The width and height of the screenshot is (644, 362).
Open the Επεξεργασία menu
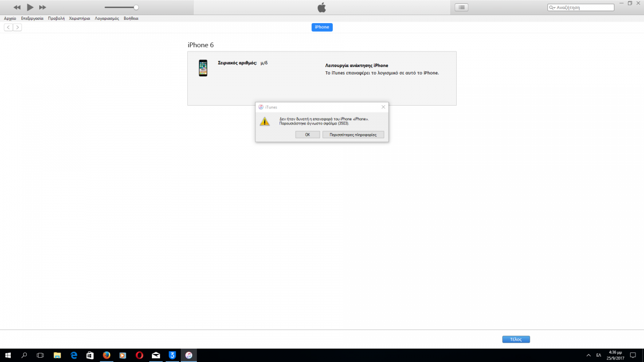[32, 18]
